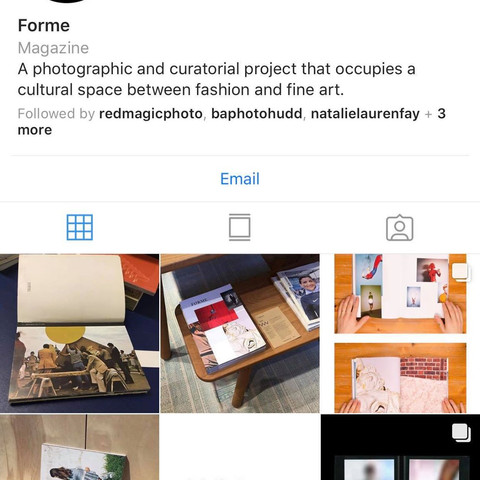Open natalielaurenfay follower profile
Viewport: 480px width, 480px height.
point(365,114)
